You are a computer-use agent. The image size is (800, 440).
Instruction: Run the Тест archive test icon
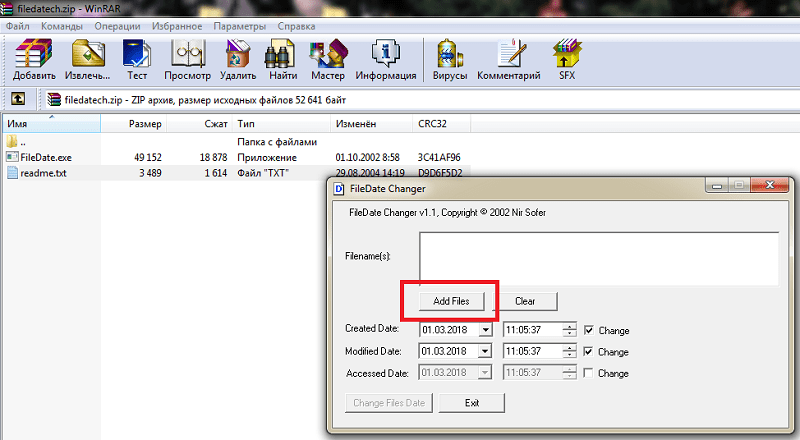click(x=137, y=54)
